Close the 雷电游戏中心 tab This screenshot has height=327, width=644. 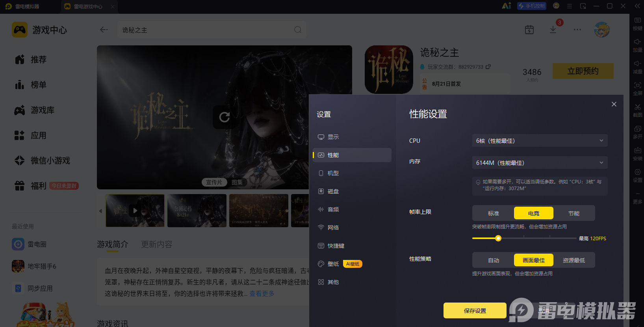coord(113,6)
